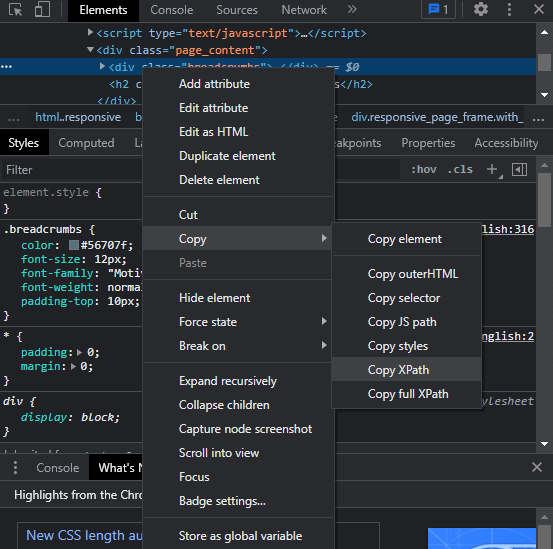The image size is (553, 549).
Task: Choose Hide element
Action: [x=238, y=298]
